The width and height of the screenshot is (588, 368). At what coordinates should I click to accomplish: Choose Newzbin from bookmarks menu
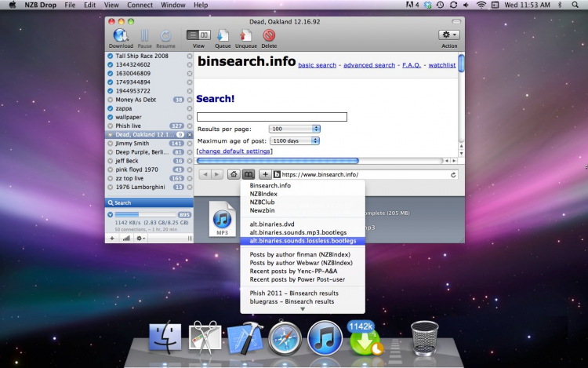click(x=303, y=210)
